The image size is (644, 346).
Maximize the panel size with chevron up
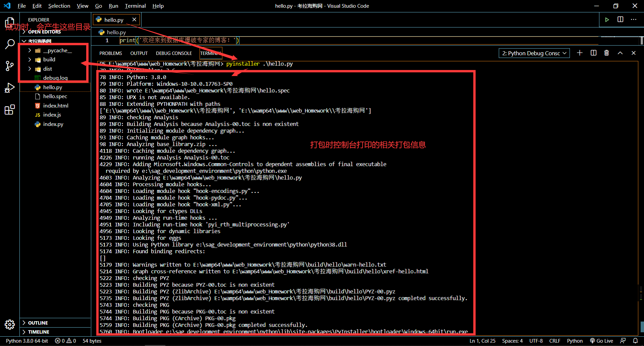click(620, 53)
